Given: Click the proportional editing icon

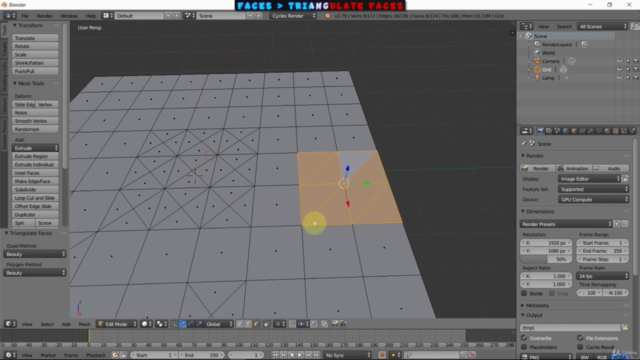Looking at the screenshot, I should [x=279, y=324].
